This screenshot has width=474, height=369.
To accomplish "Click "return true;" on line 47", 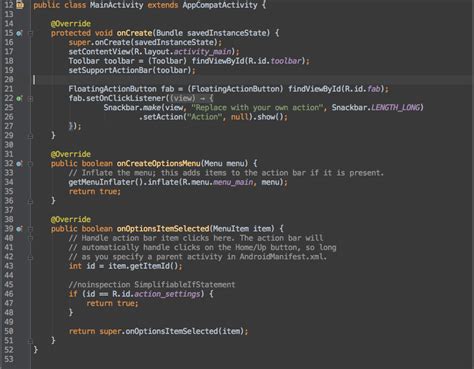I will tap(112, 304).
